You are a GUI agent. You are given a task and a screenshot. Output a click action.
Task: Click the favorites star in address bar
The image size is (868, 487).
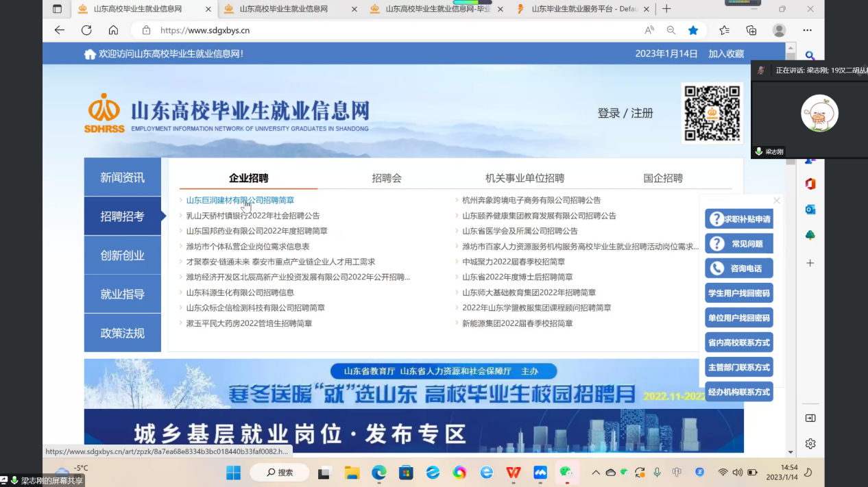point(693,30)
